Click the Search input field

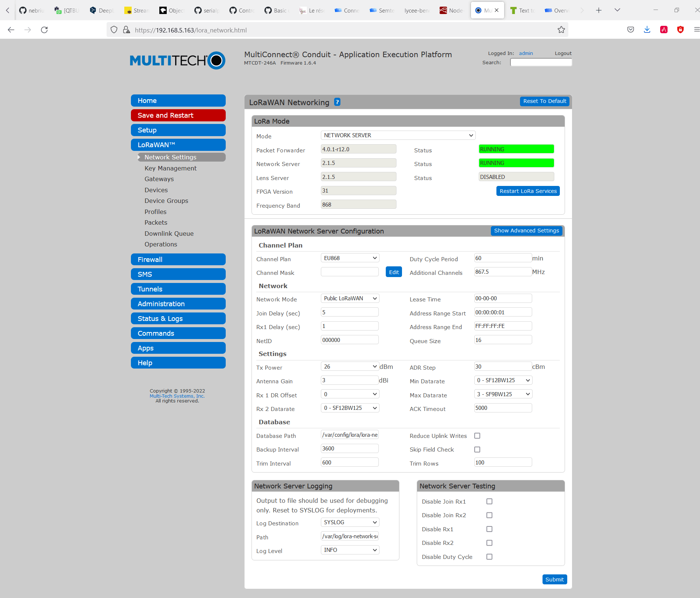point(541,62)
